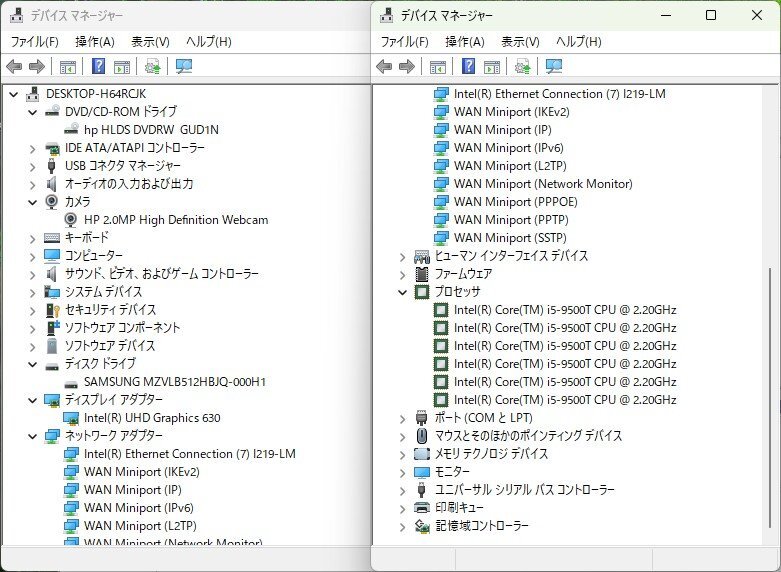Collapse the DESKTOP-H64RCJK root node
781x572 pixels.
point(13,94)
